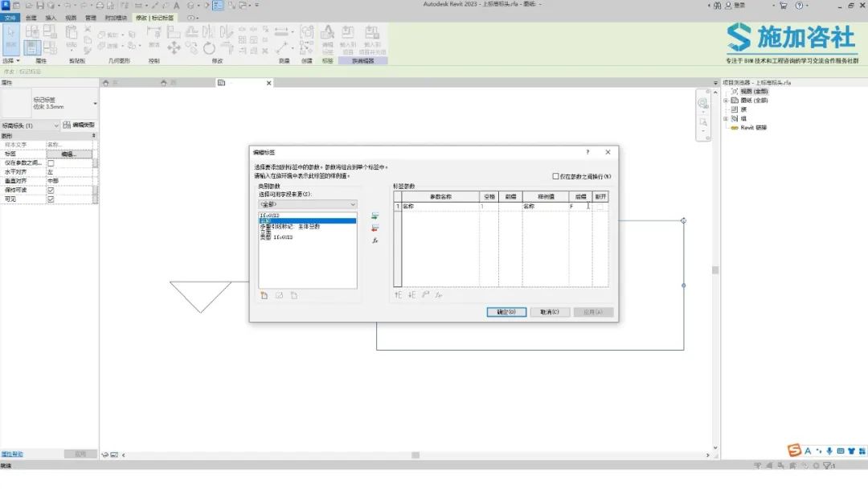Open the type selector dropdown 标记标签
868x489 pixels.
point(95,104)
